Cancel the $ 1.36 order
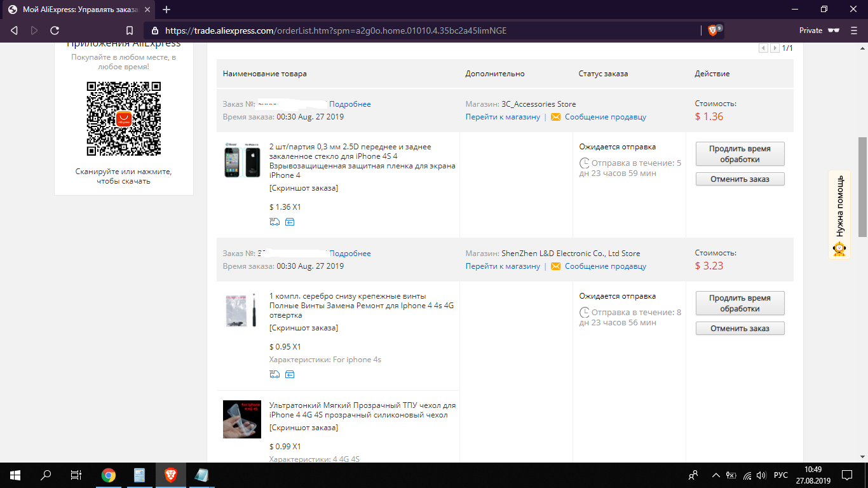868x488 pixels. pos(740,179)
